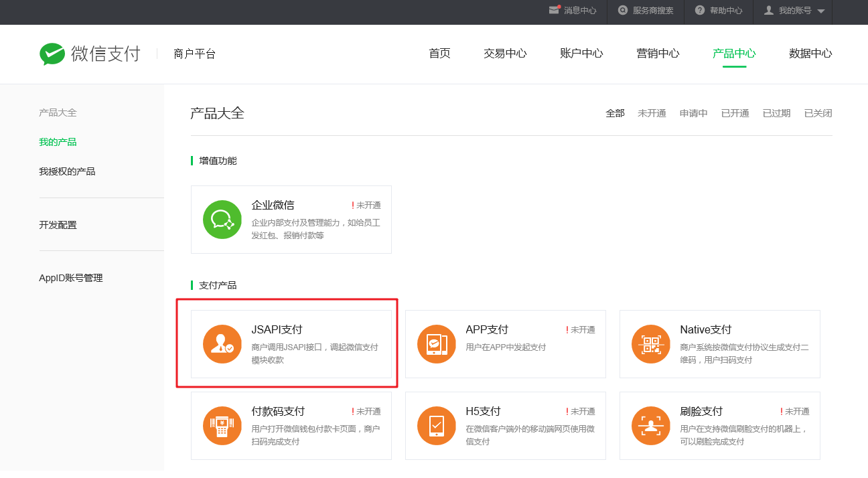Select 我的产品 in sidebar

click(58, 142)
